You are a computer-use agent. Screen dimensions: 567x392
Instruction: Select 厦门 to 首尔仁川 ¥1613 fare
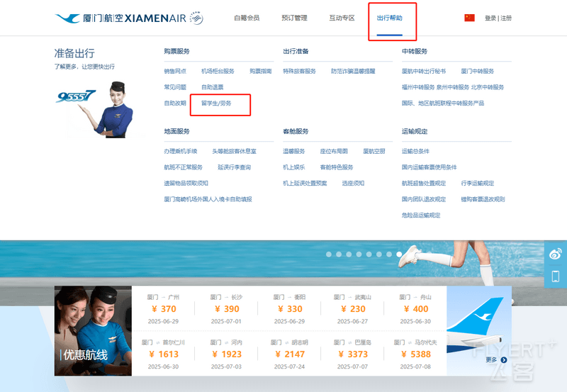[x=163, y=354]
